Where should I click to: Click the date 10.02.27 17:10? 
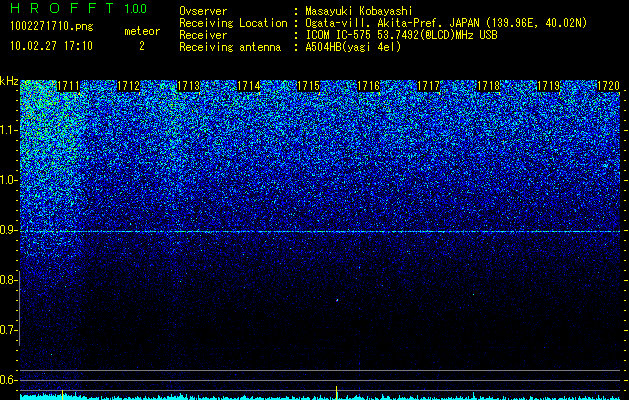[x=51, y=46]
